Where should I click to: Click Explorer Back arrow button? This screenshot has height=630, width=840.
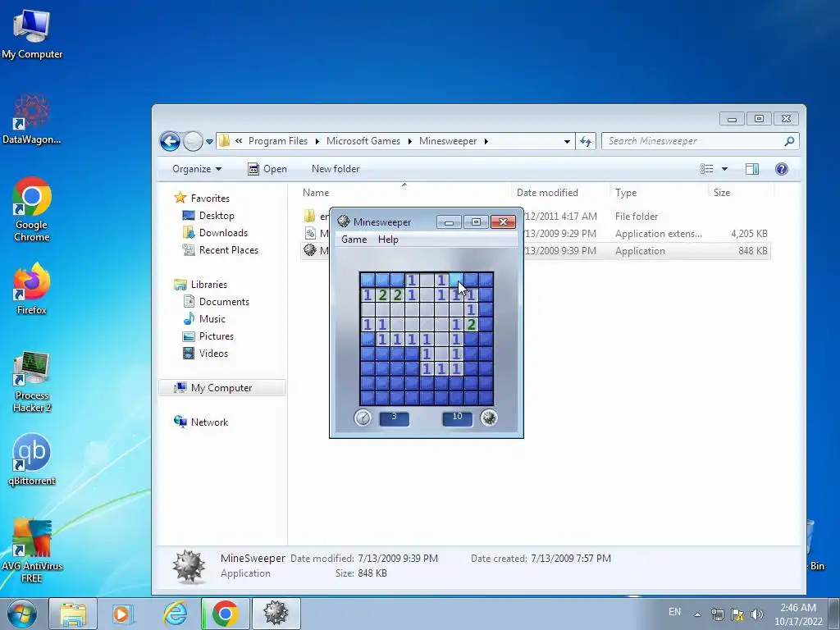click(x=170, y=141)
